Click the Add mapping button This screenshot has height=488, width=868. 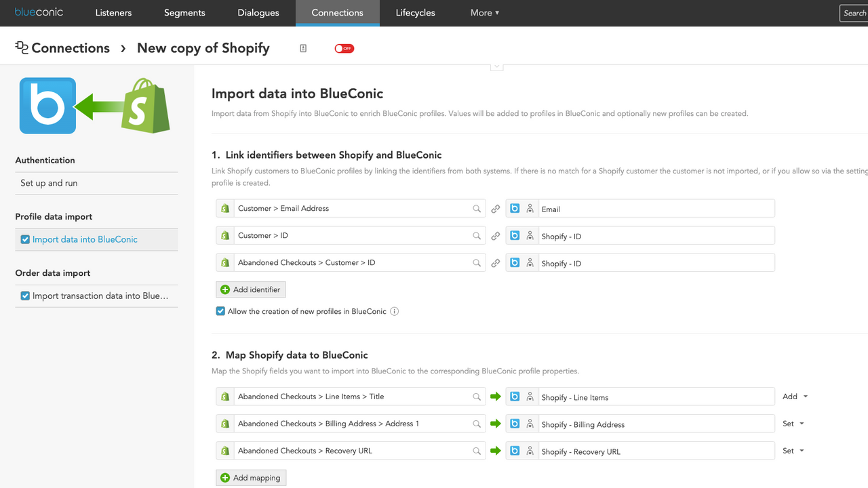[x=251, y=478]
